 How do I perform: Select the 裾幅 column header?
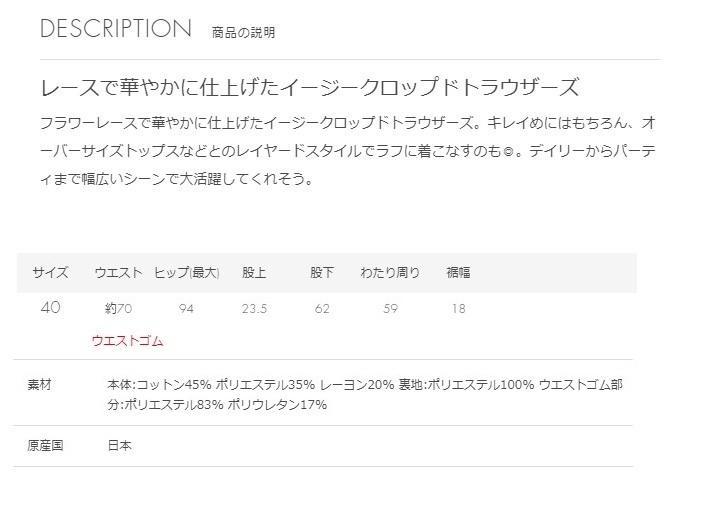point(458,272)
